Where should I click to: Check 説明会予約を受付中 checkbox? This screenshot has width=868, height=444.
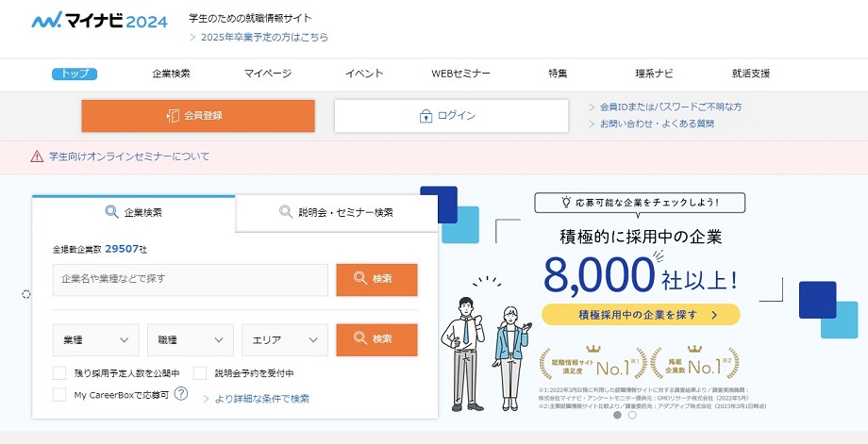[x=200, y=373]
